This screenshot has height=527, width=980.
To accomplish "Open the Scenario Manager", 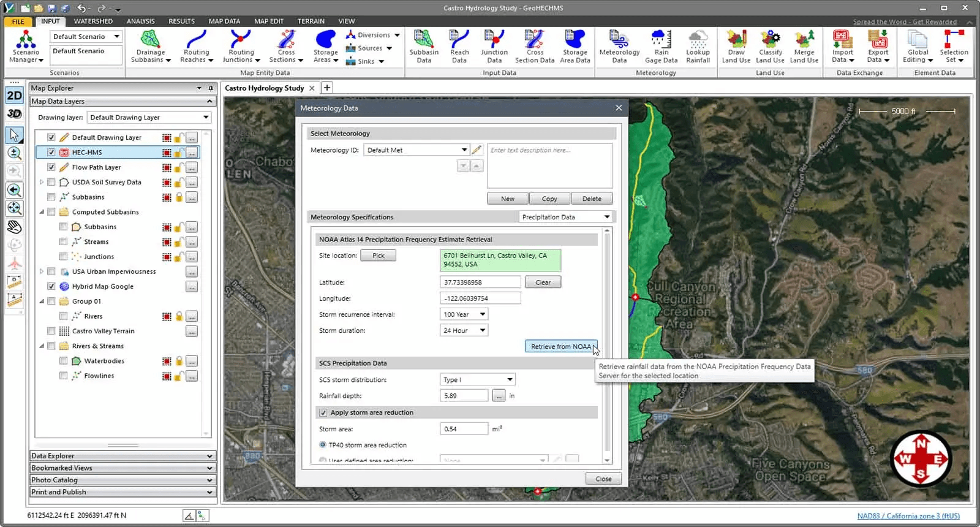I will click(x=26, y=47).
